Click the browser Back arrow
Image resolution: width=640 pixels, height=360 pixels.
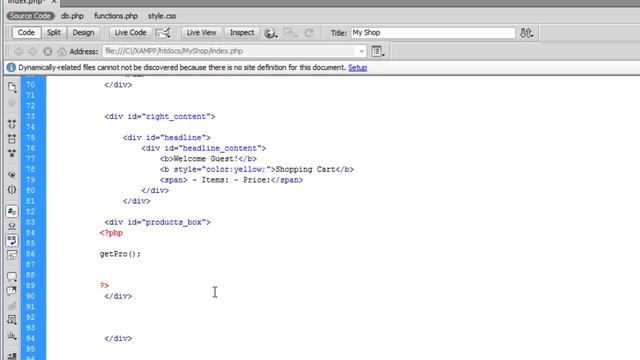(x=19, y=51)
